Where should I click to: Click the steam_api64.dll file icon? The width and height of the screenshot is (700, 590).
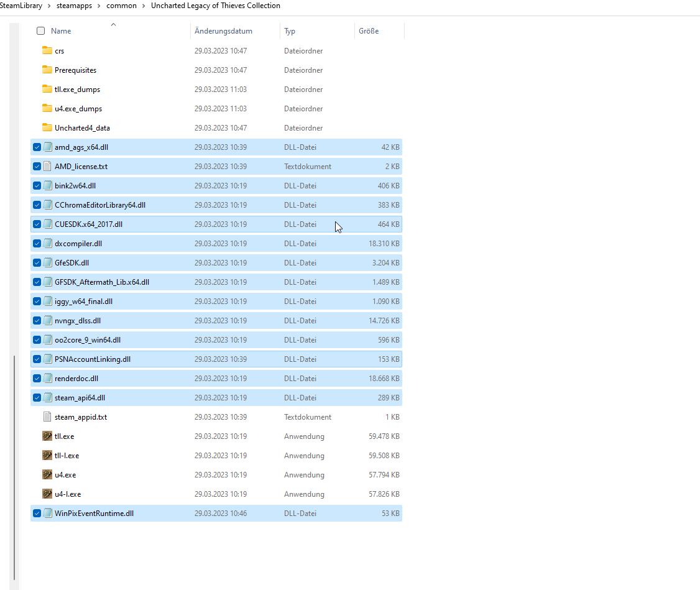coord(48,397)
